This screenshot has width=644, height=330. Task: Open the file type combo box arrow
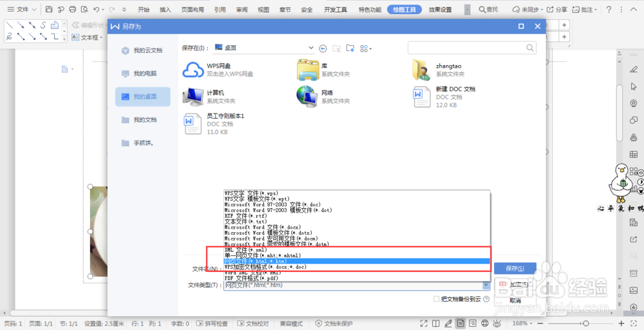486,286
